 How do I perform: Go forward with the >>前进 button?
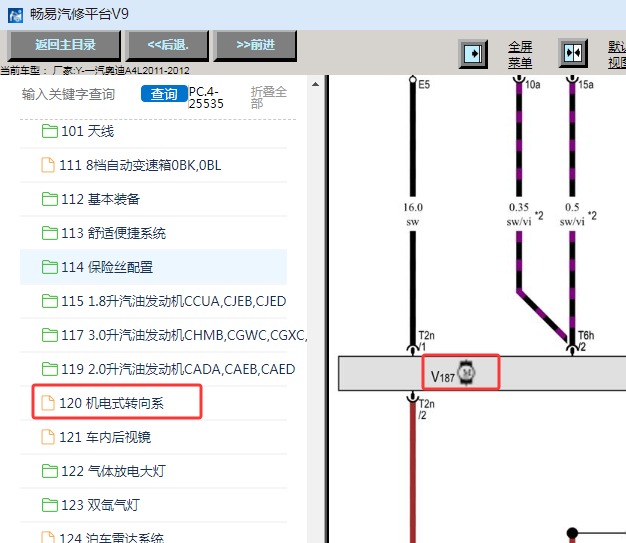256,45
